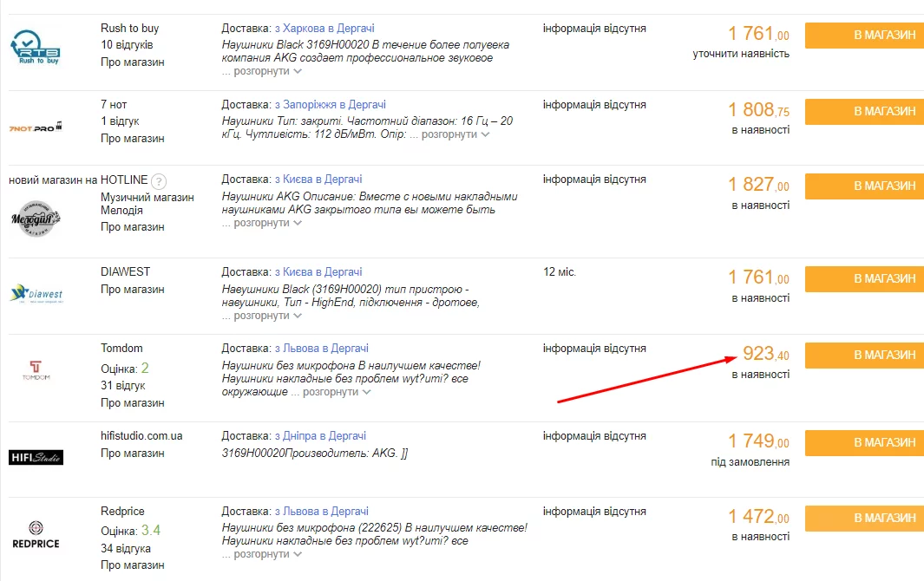Image resolution: width=924 pixels, height=581 pixels.
Task: Open the DIAWEST store name
Action: pyautogui.click(x=126, y=271)
